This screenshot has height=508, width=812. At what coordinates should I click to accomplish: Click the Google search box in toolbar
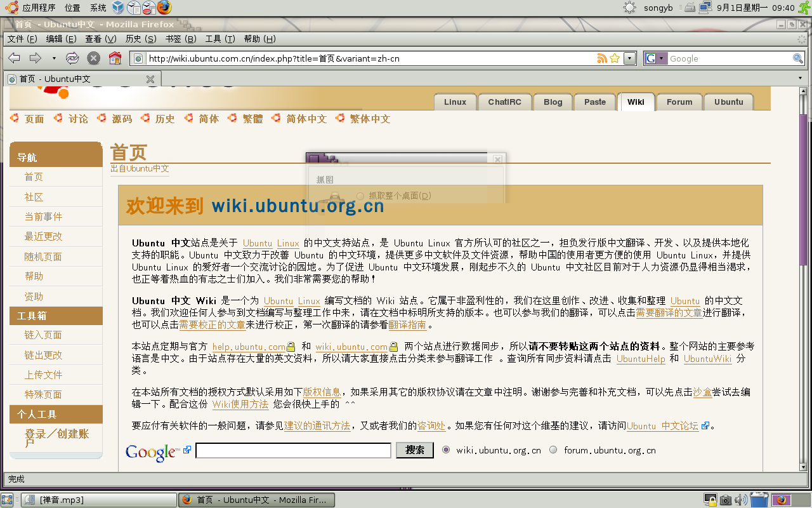point(730,58)
